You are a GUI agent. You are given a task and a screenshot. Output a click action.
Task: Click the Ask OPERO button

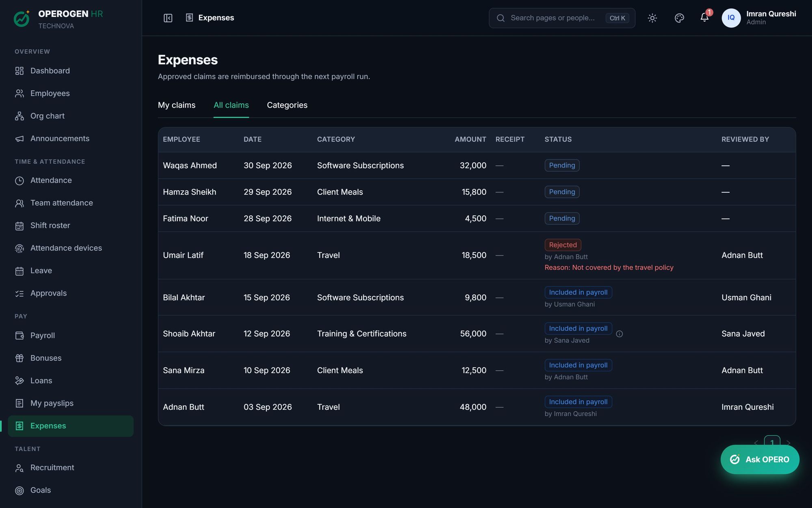pos(760,459)
